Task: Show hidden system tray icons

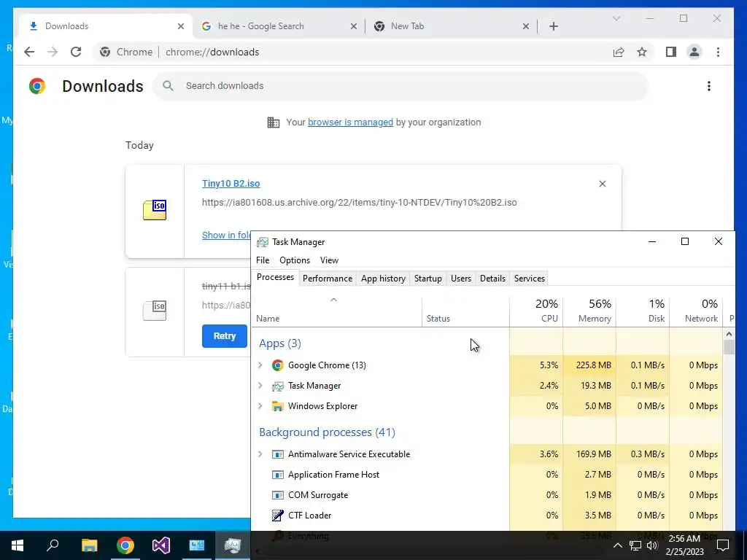Action: 617,545
